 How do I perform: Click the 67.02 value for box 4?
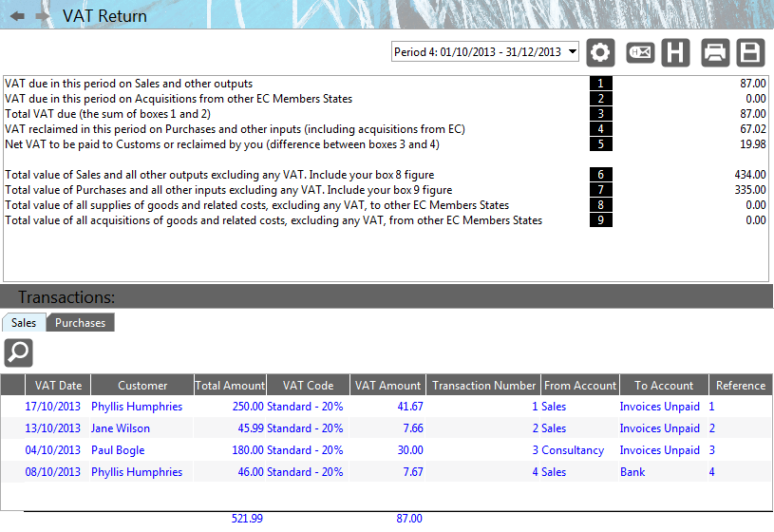click(x=753, y=129)
